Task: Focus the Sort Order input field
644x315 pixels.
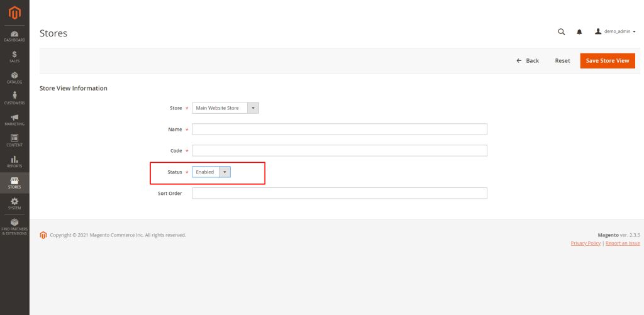Action: (339, 193)
